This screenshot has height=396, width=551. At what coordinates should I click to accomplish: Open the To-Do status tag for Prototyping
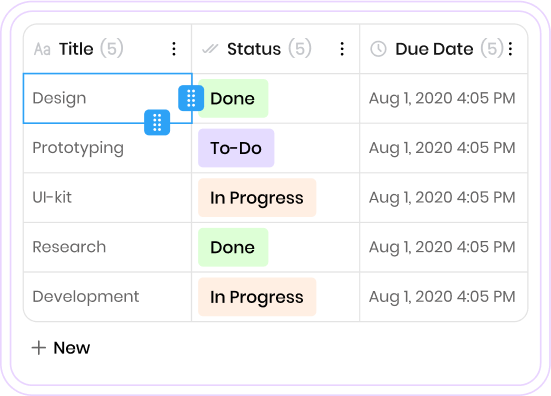coord(236,148)
